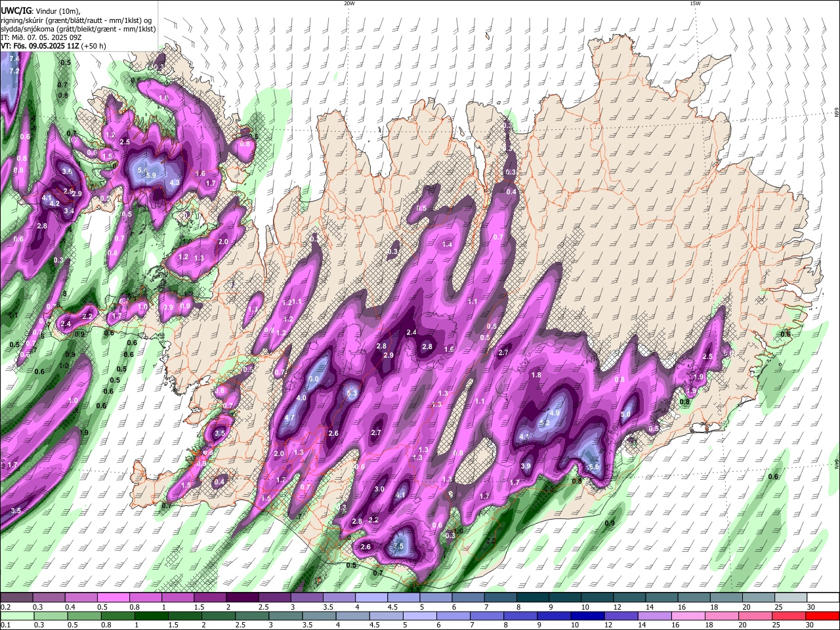The height and width of the screenshot is (630, 840).
Task: Click the "VT: Fös. 09.05.2025 11Z (+50 h)" line
Action: pyautogui.click(x=53, y=46)
